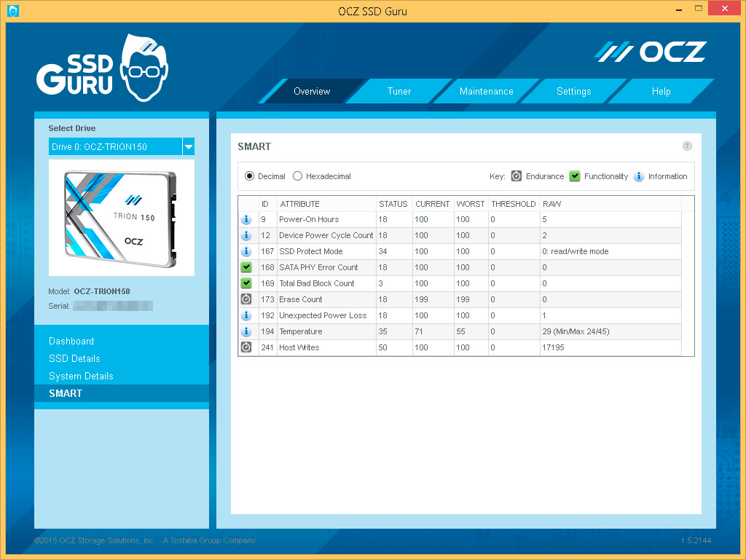
Task: Click the Functionality key checkmark icon
Action: (575, 176)
